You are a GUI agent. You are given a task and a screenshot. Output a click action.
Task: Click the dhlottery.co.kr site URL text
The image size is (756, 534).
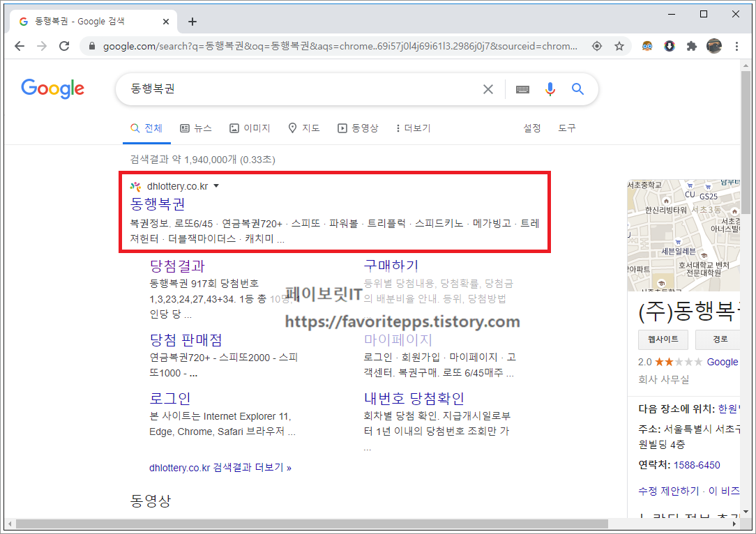(x=177, y=186)
